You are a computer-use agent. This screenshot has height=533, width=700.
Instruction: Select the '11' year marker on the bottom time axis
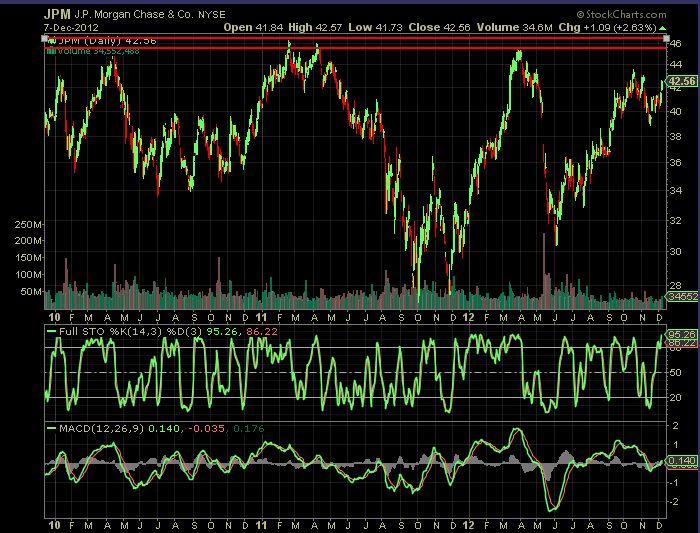[259, 524]
